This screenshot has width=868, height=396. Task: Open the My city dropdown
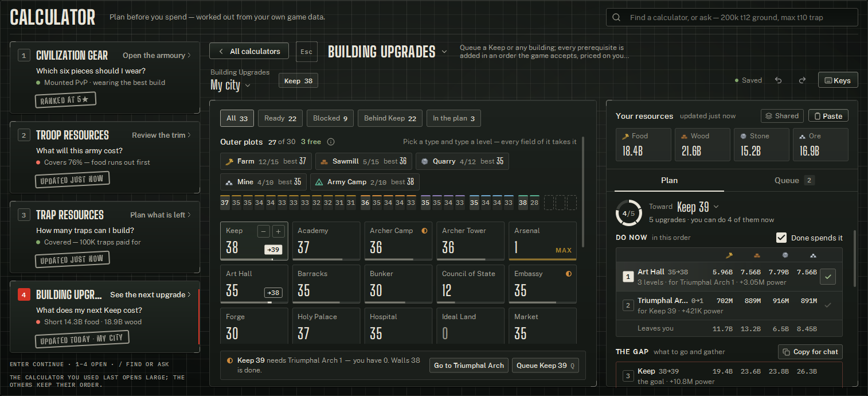230,85
